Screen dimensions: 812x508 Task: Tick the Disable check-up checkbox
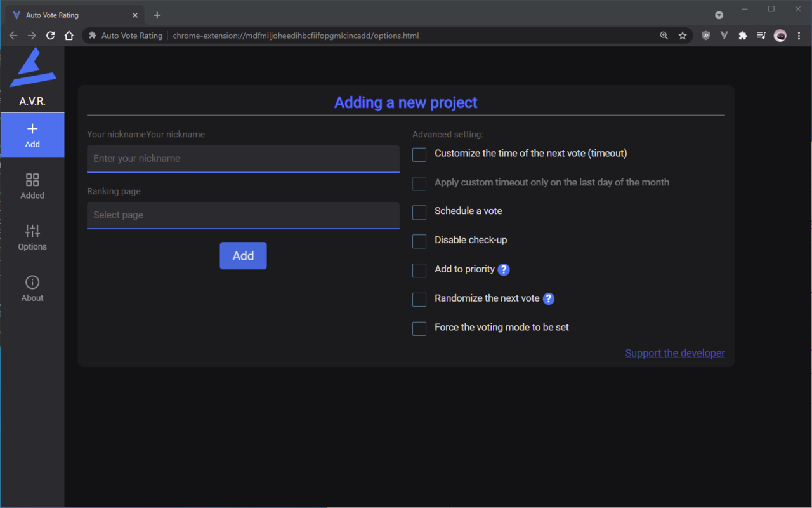[x=419, y=241]
